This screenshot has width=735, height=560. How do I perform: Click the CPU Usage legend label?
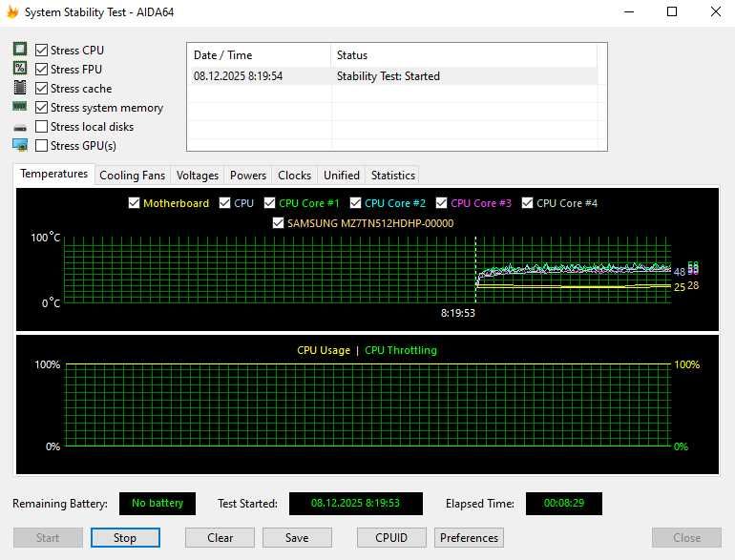pos(324,350)
